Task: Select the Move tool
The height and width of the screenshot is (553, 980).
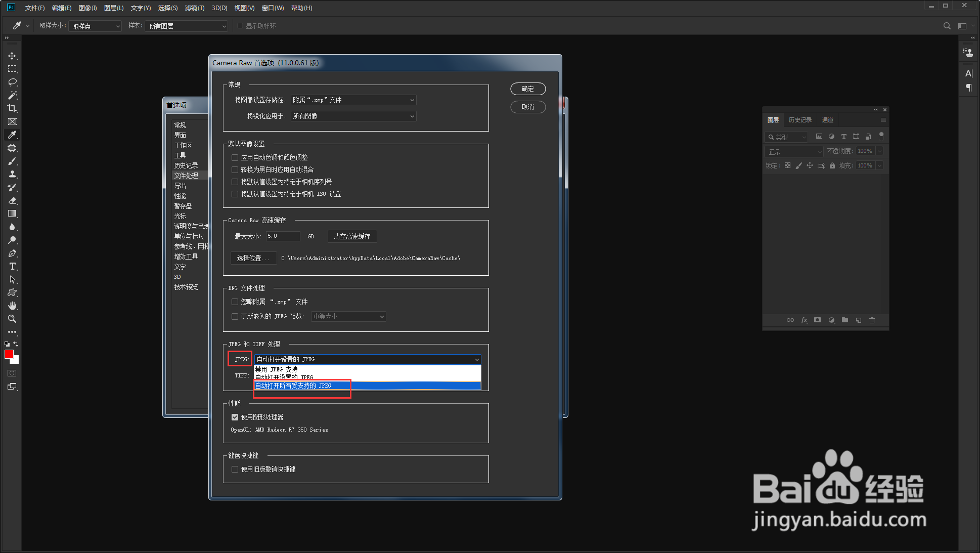Action: (12, 56)
